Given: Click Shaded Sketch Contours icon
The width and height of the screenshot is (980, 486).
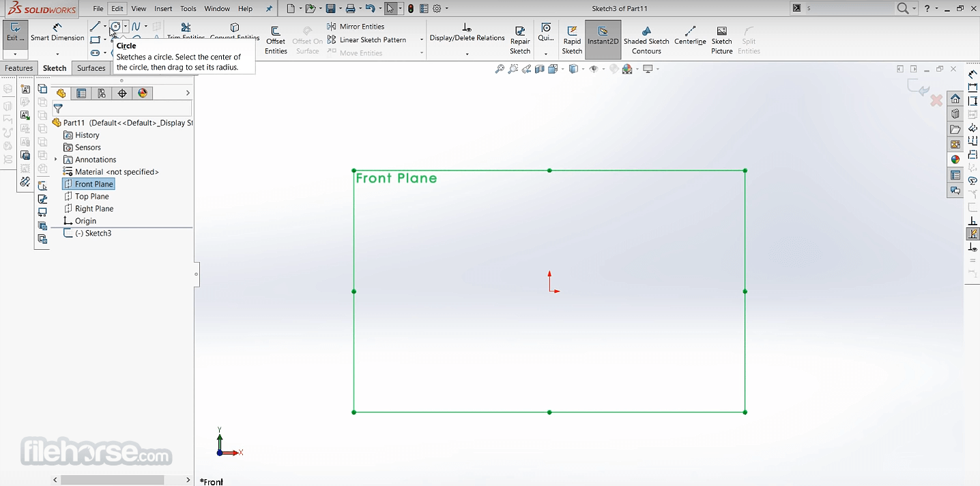Looking at the screenshot, I should (646, 40).
